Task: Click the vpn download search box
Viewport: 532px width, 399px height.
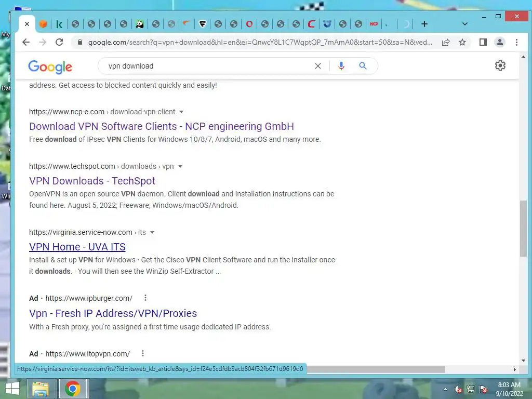Action: pyautogui.click(x=207, y=66)
